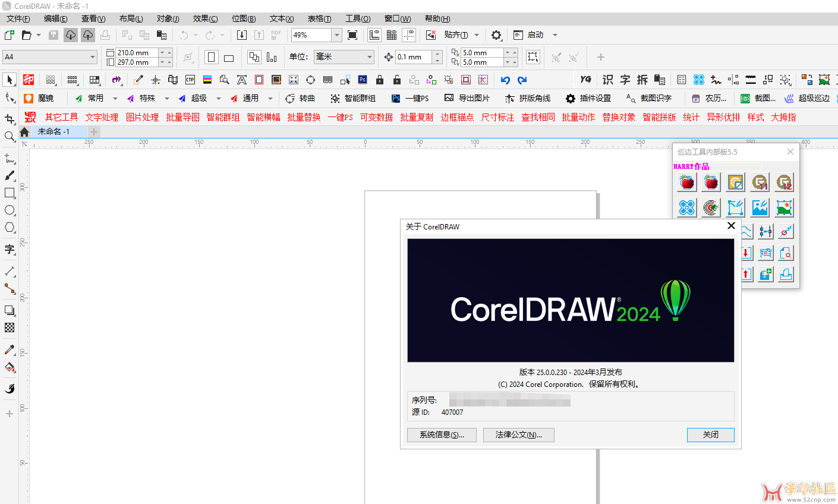The width and height of the screenshot is (838, 504).
Task: Open the 工具(O) menu
Action: (358, 18)
